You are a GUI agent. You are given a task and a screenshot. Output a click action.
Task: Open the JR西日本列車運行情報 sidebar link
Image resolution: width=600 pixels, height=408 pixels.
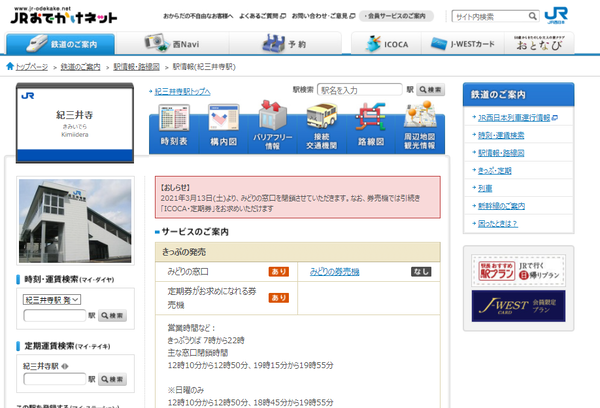[517, 118]
